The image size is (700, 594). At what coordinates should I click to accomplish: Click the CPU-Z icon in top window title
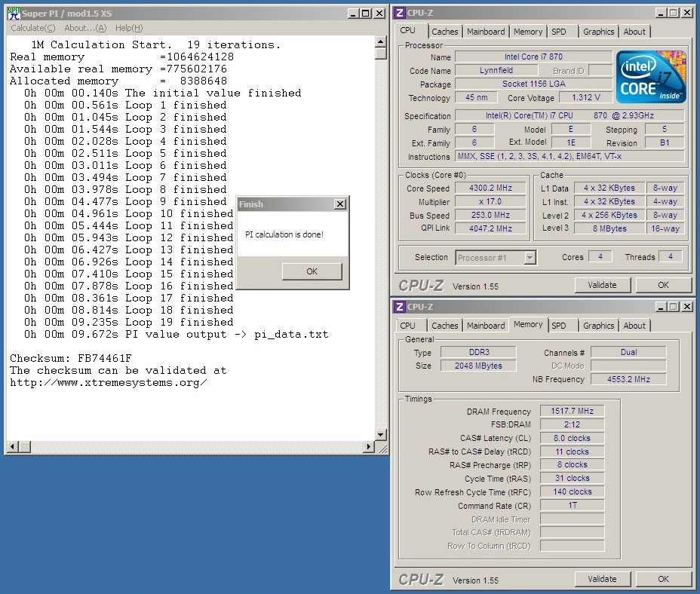point(400,13)
